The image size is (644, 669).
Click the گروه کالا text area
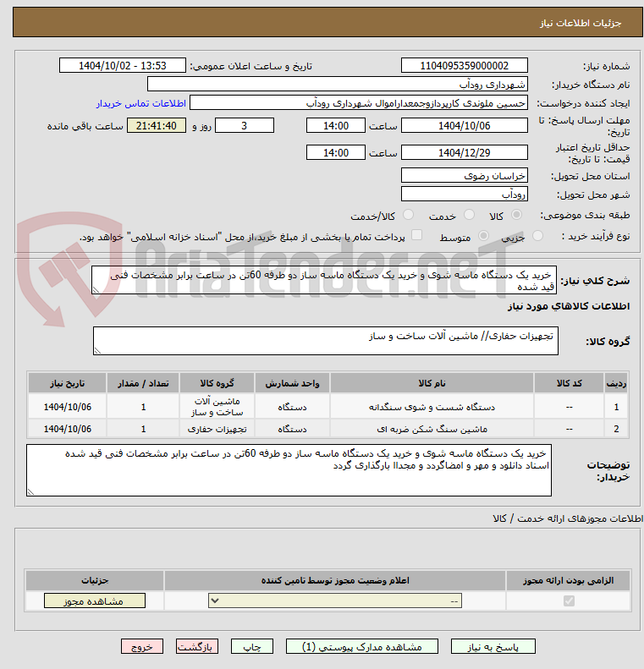tap(326, 341)
